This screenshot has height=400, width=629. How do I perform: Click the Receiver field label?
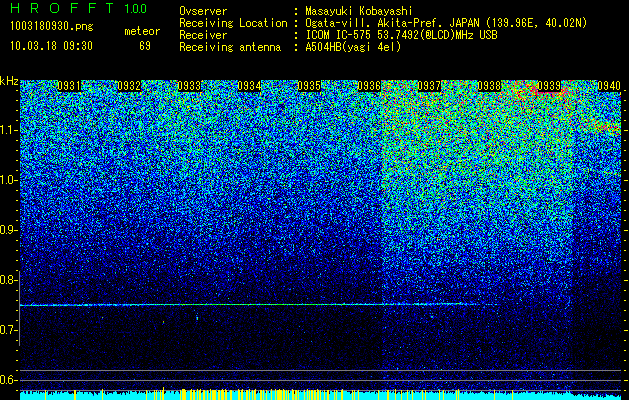(x=203, y=36)
